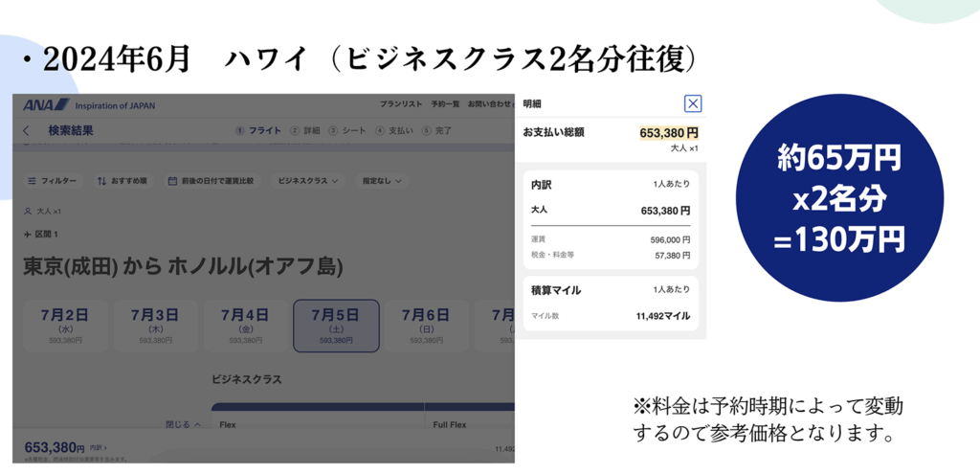Select the 7月3日 (木) date card
Screen dimensions: 980x474
pos(155,326)
